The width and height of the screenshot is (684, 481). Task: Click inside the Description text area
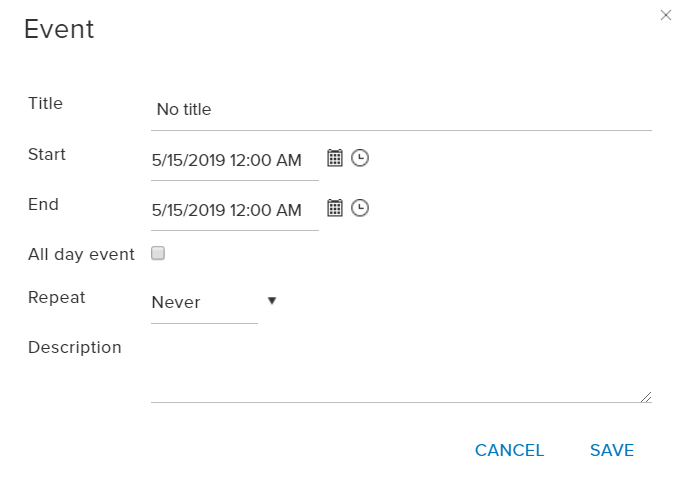pos(400,370)
